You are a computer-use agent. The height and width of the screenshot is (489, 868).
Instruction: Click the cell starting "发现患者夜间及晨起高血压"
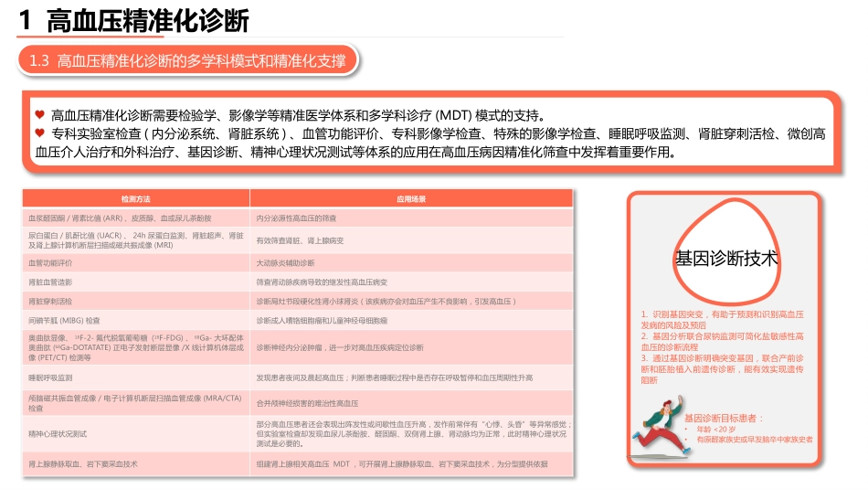coord(411,377)
